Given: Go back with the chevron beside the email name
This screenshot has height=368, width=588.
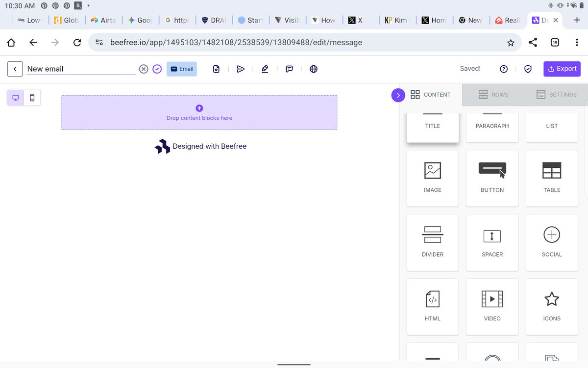Looking at the screenshot, I should [x=15, y=69].
